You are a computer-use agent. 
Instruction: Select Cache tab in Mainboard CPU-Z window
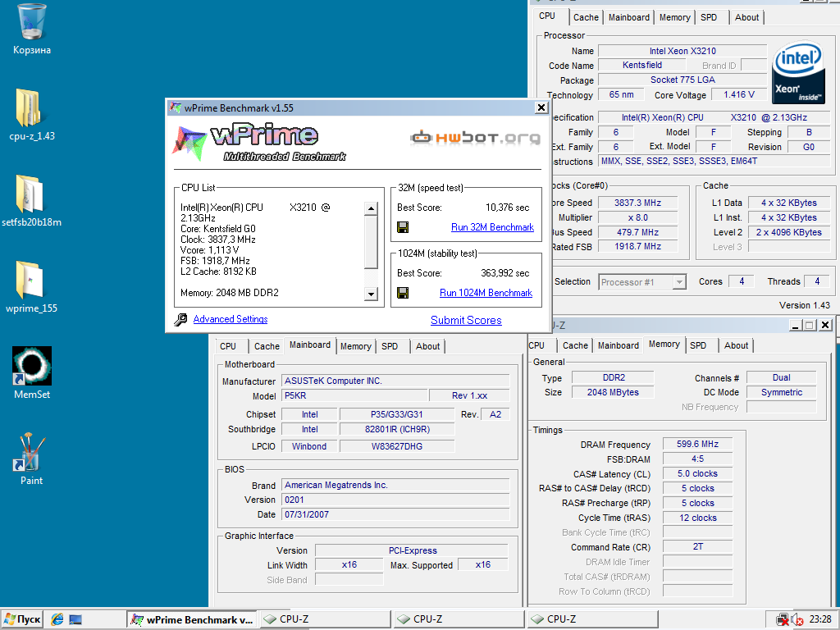267,346
